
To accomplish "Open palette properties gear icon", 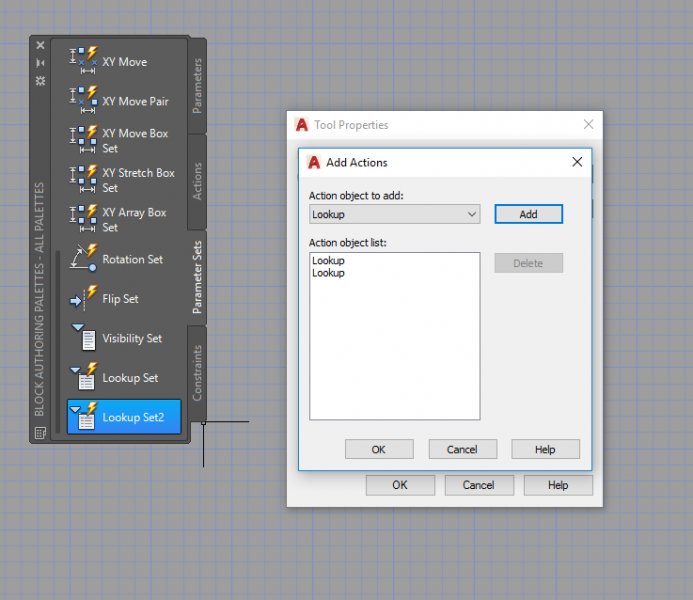I will 40,80.
